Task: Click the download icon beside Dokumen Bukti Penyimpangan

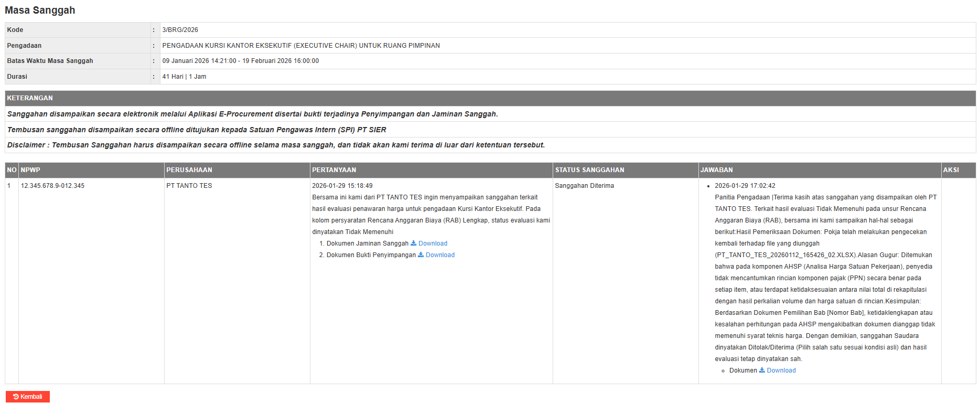Action: click(x=421, y=255)
